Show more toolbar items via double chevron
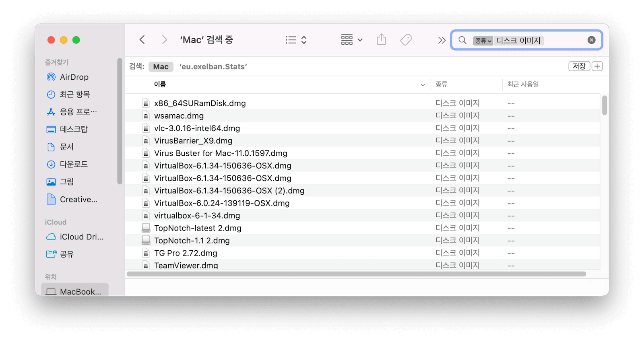The height and width of the screenshot is (342, 644). click(442, 40)
